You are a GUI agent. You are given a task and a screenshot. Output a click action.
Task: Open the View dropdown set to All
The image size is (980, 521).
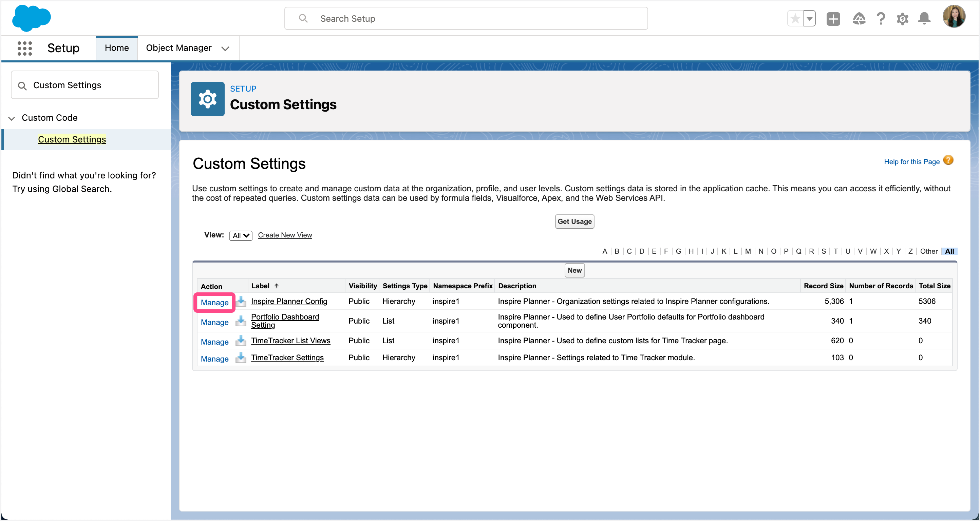pyautogui.click(x=241, y=235)
